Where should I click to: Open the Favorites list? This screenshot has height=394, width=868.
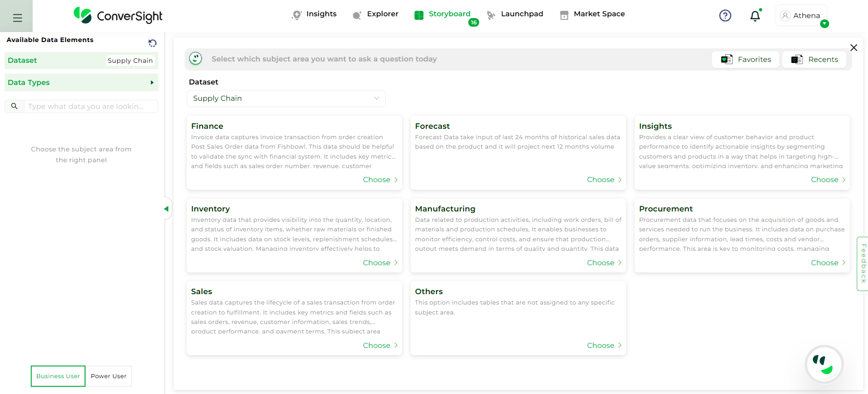click(x=745, y=59)
